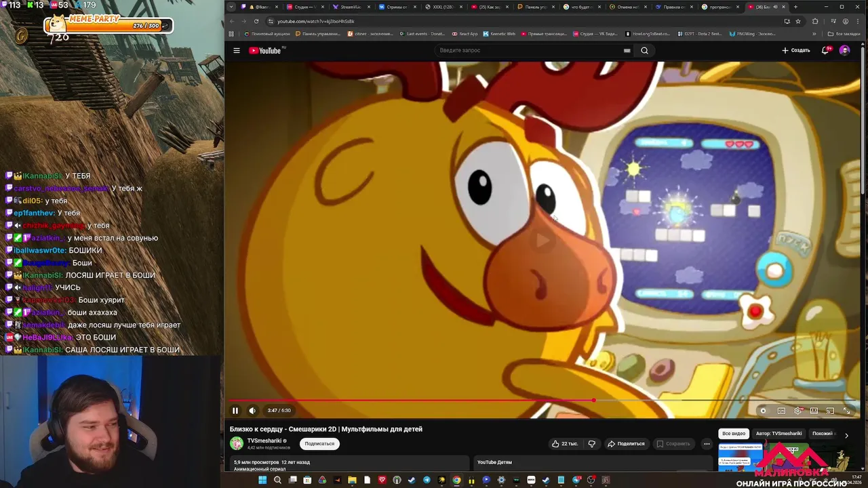Bookmark this page with the star
This screenshot has width=868, height=488.
(797, 21)
